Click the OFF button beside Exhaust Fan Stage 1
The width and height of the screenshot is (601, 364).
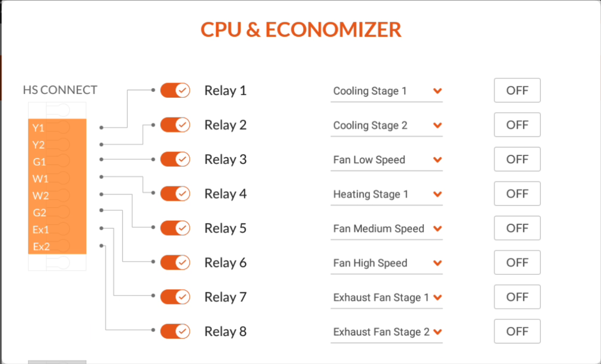pyautogui.click(x=517, y=296)
